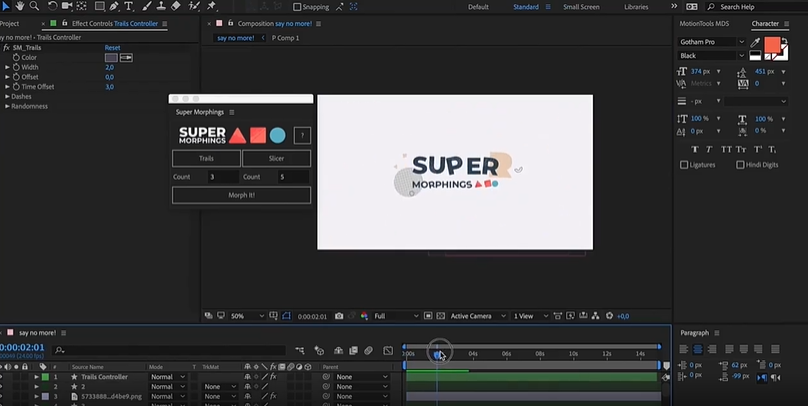Toggle Width property stopwatch

pyautogui.click(x=16, y=67)
